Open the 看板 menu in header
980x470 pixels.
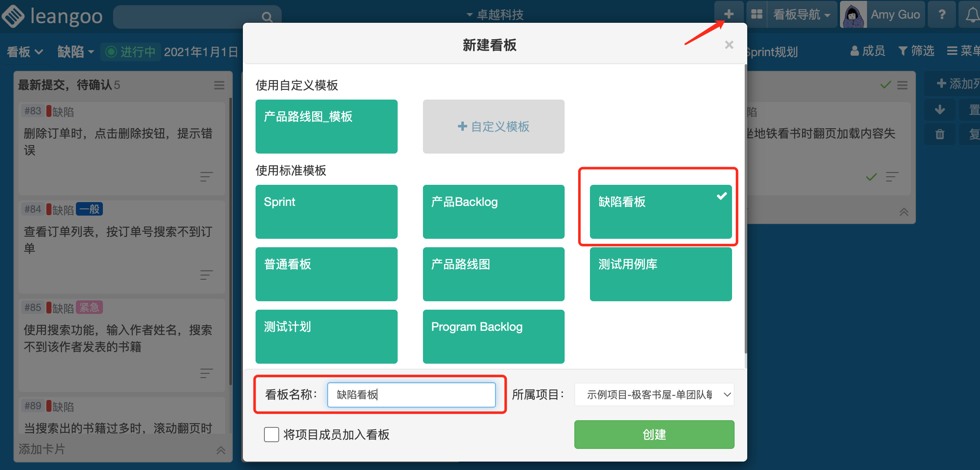pos(25,52)
